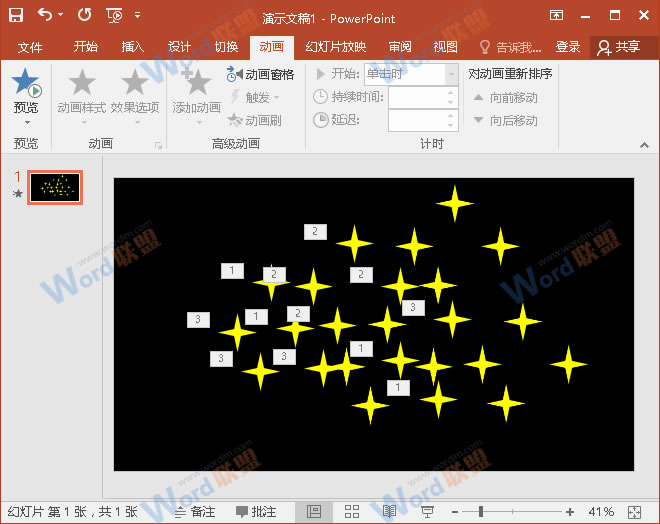Open the Animation Pane (动画窗格)
The height and width of the screenshot is (524, 660).
coord(260,74)
